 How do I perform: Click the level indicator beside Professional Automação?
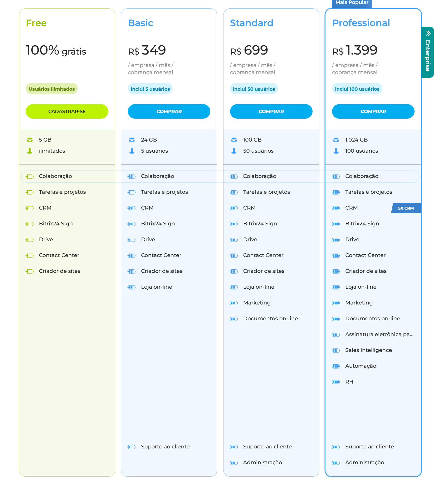pyautogui.click(x=336, y=366)
